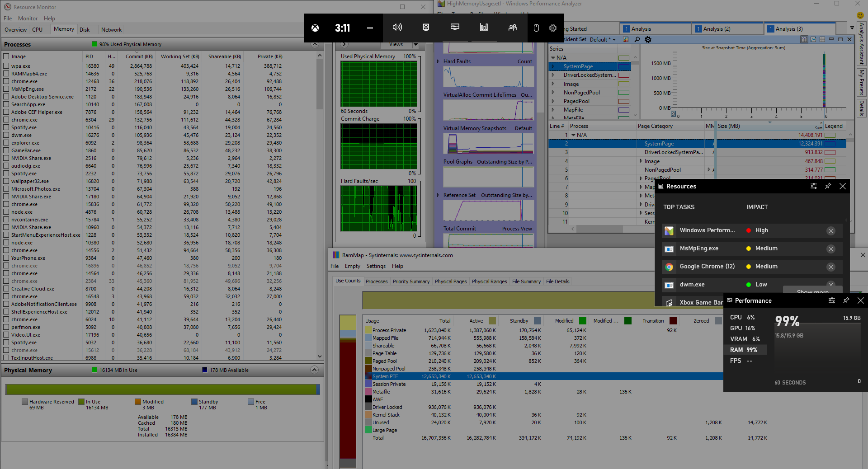The width and height of the screenshot is (868, 469).
Task: Open Performance widget options sliders icon
Action: [831, 300]
